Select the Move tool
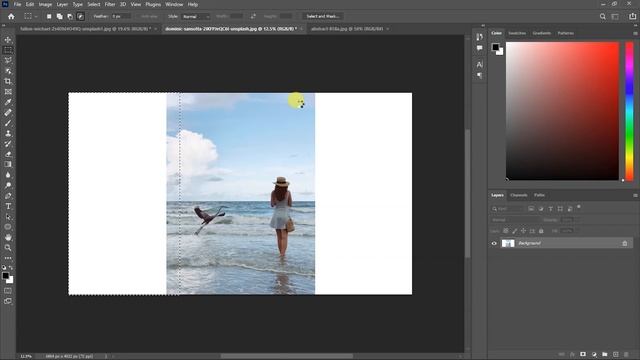This screenshot has height=360, width=640. pos(8,40)
